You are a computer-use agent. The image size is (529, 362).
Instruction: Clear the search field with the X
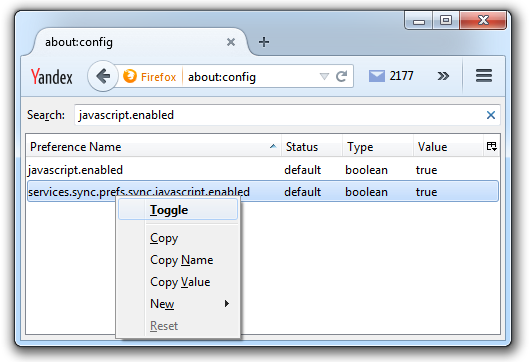click(x=491, y=115)
